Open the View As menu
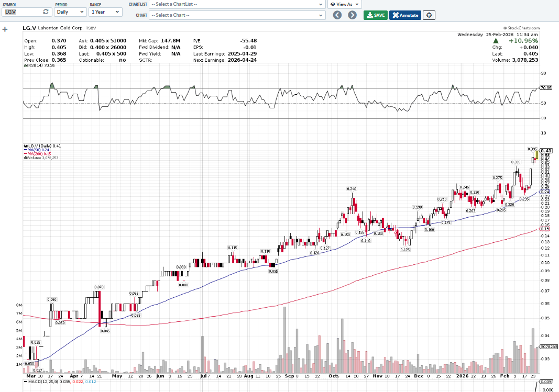This screenshot has height=392, width=559. [344, 4]
